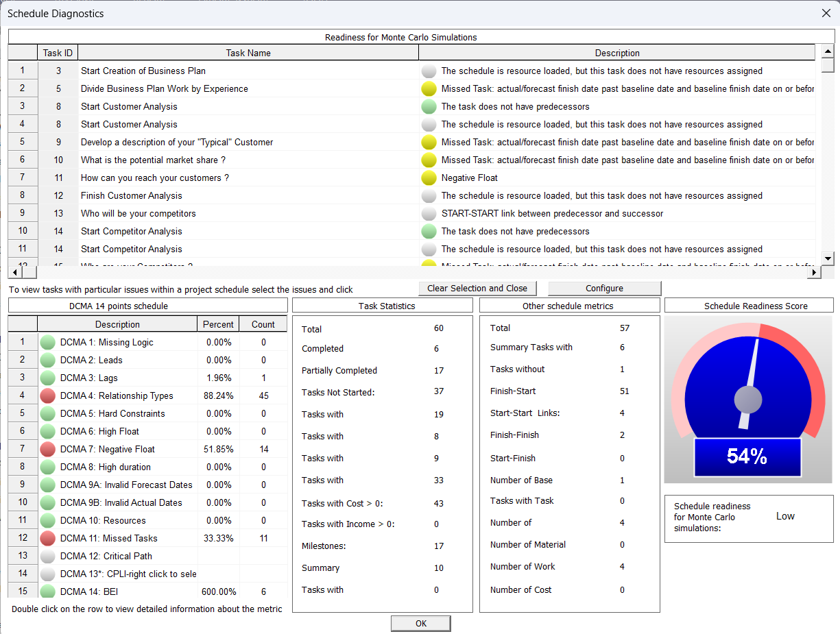
Task: Select "How can you reach your customers ?" task
Action: tap(155, 178)
